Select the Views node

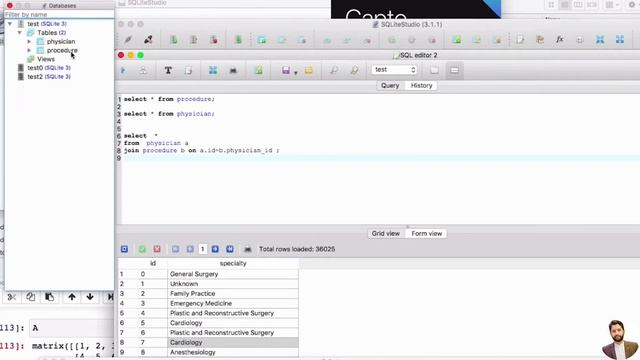pos(46,59)
